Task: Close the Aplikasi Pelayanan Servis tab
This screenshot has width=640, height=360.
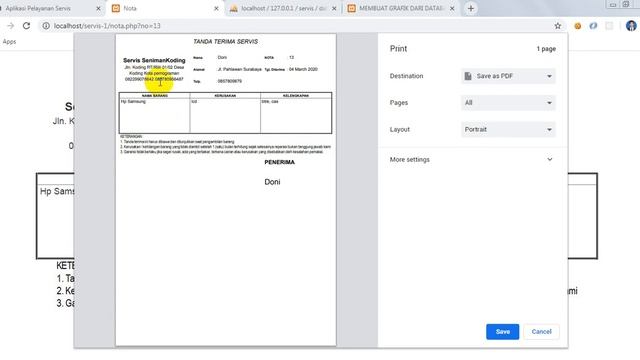Action: point(98,8)
